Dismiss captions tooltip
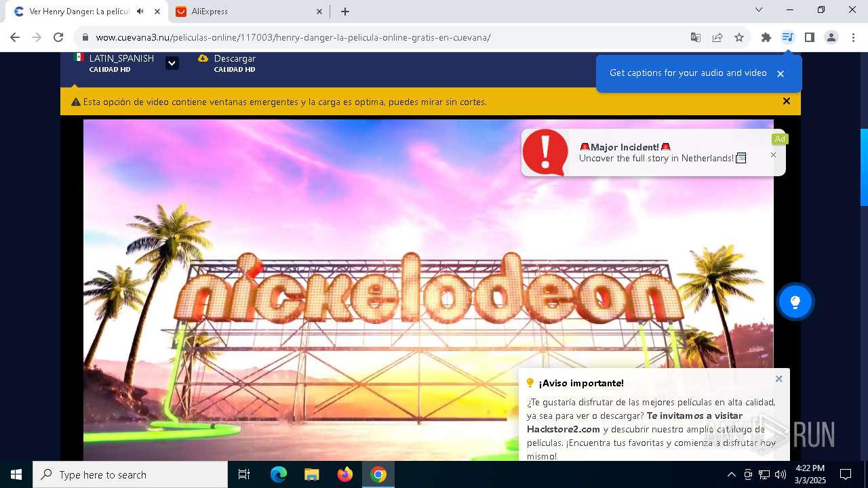 pos(781,73)
